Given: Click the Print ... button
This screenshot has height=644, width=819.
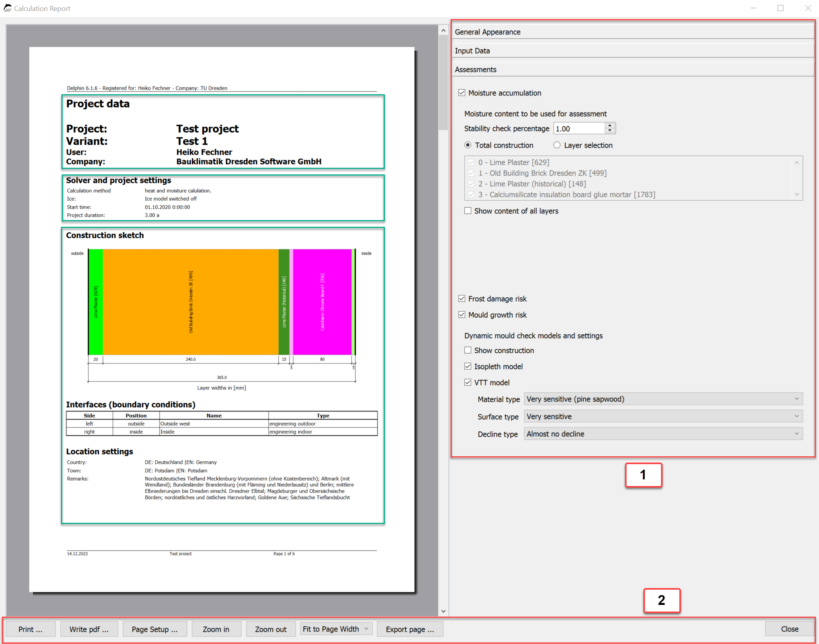Looking at the screenshot, I should point(31,629).
